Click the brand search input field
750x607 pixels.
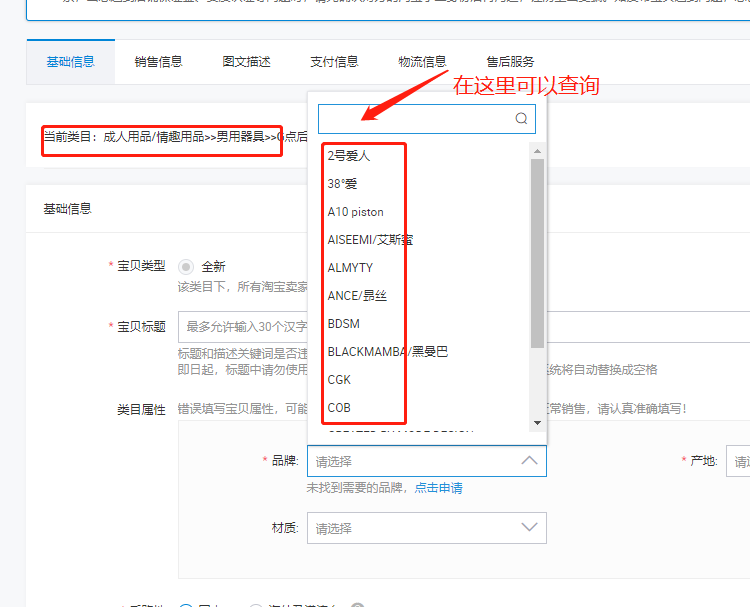point(427,119)
